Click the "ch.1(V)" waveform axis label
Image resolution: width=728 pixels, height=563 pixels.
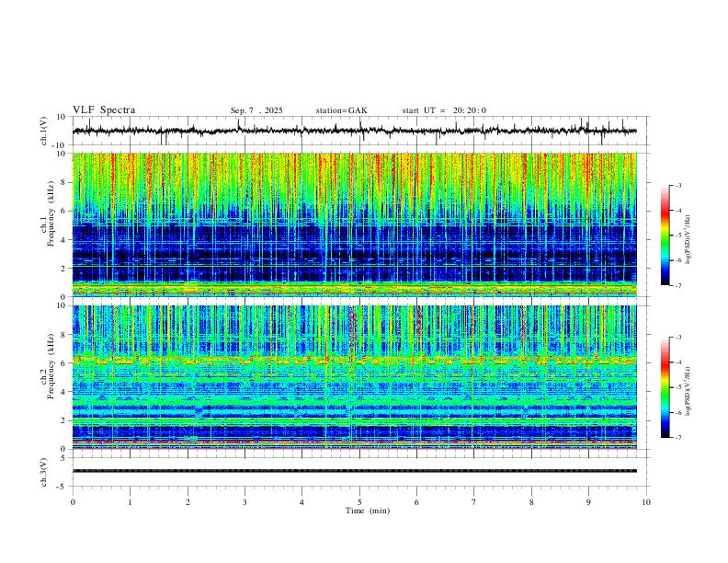(44, 131)
